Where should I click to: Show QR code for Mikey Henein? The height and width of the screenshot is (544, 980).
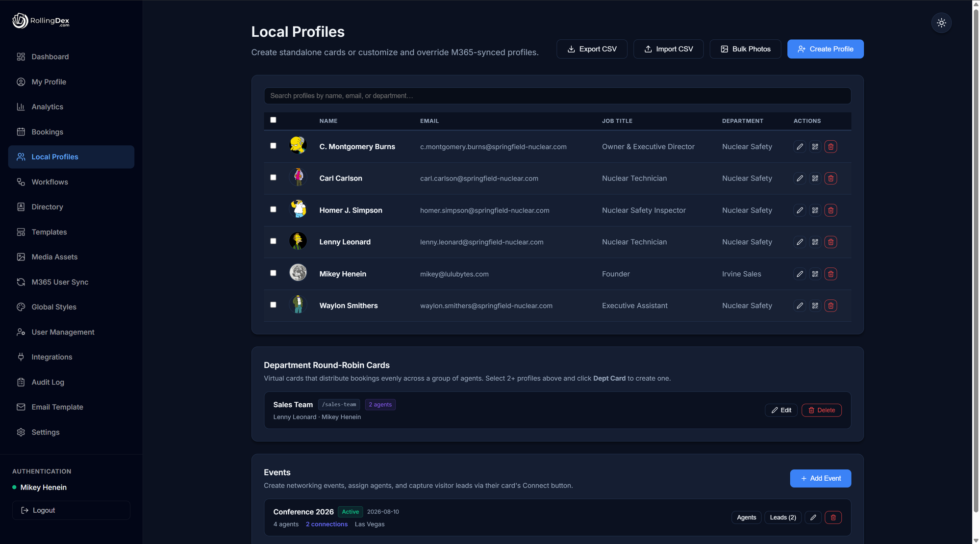[815, 274]
